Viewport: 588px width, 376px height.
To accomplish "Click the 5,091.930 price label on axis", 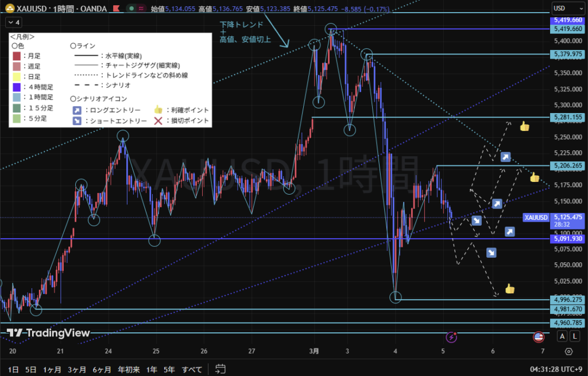I will pos(567,238).
